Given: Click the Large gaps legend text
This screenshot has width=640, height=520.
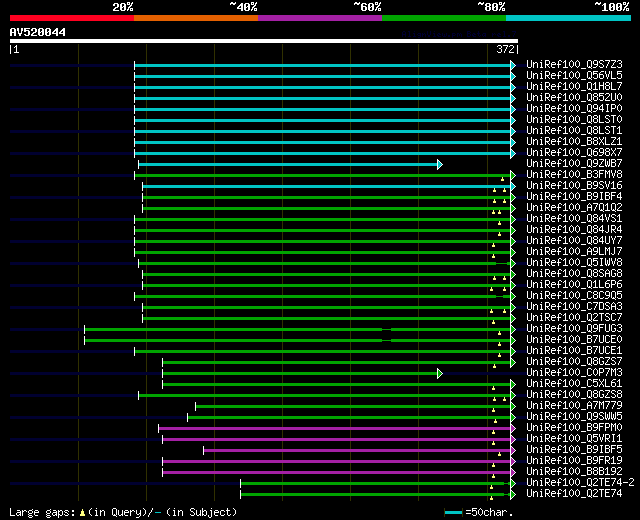Looking at the screenshot, I should coord(42,513).
